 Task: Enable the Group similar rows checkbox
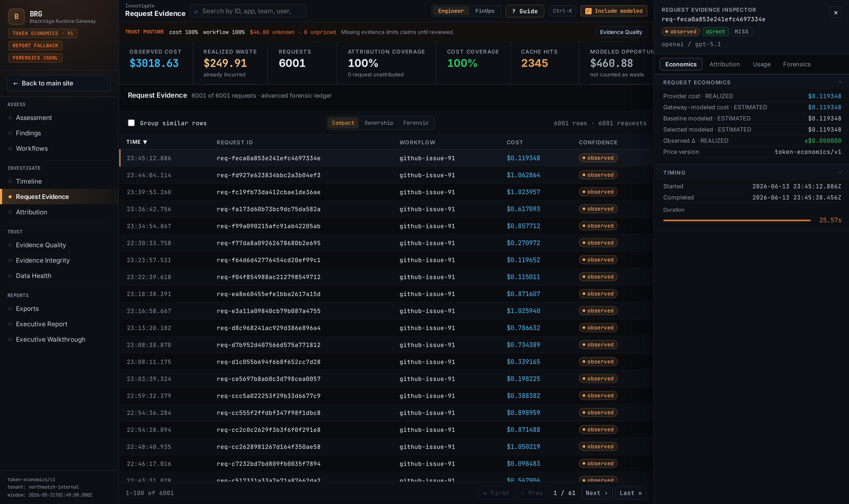[x=131, y=123]
